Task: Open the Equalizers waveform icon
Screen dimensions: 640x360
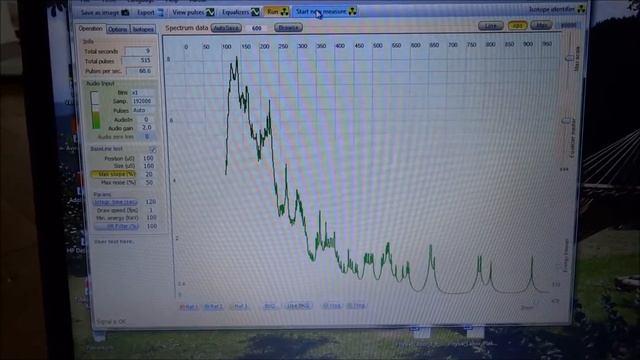Action: pos(255,12)
